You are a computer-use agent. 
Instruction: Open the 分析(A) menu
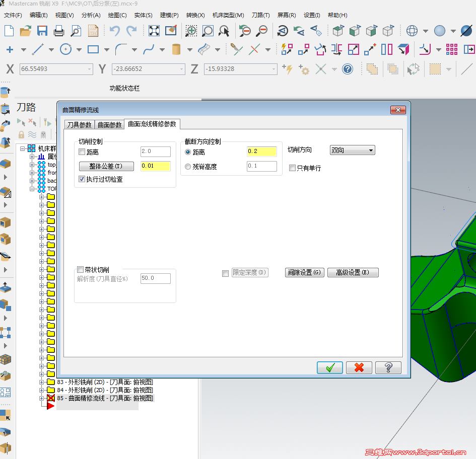(91, 15)
